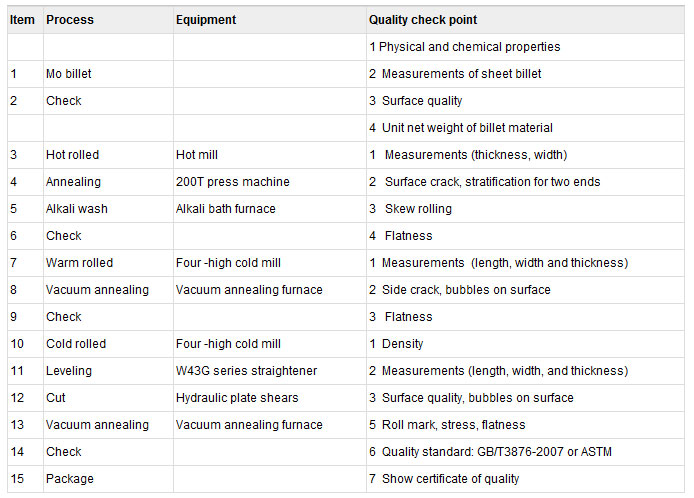Select Physical and chemical properties cell

click(x=525, y=47)
